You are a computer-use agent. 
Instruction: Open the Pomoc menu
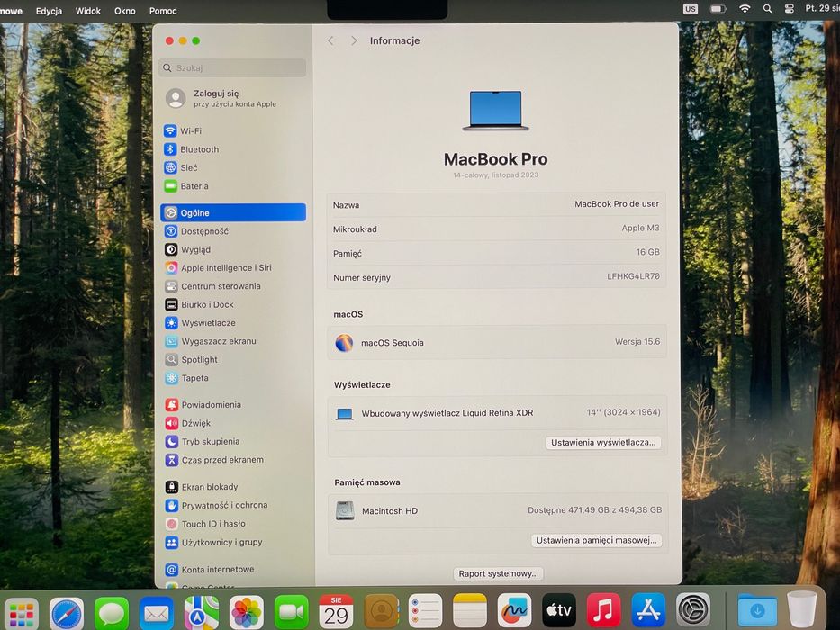[163, 11]
